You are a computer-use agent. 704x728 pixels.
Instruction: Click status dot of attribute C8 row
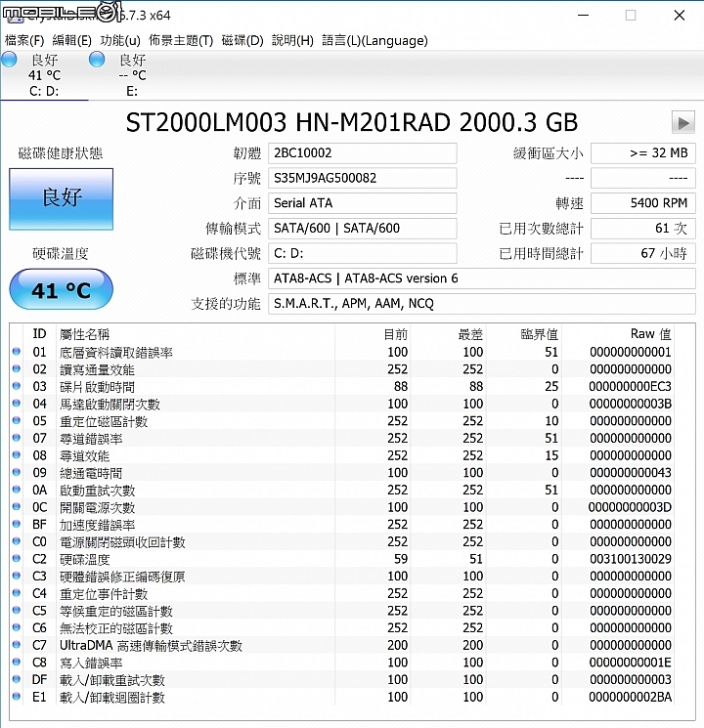tap(17, 662)
